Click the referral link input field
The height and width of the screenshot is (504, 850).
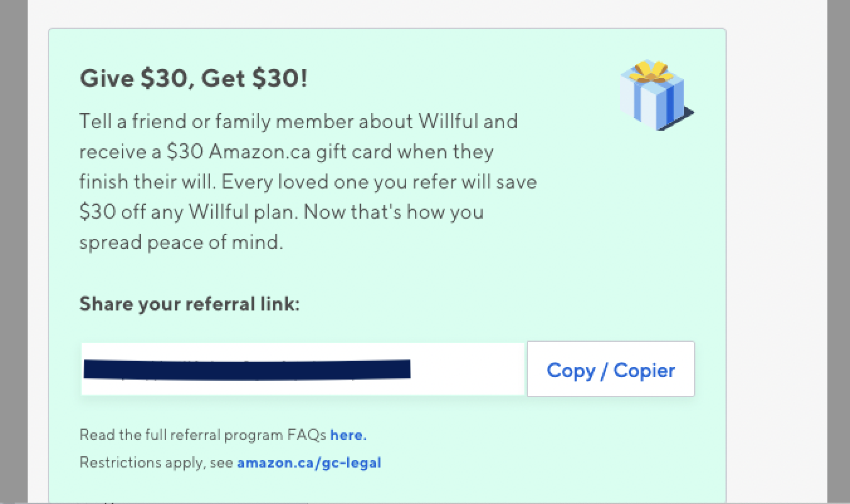(303, 370)
